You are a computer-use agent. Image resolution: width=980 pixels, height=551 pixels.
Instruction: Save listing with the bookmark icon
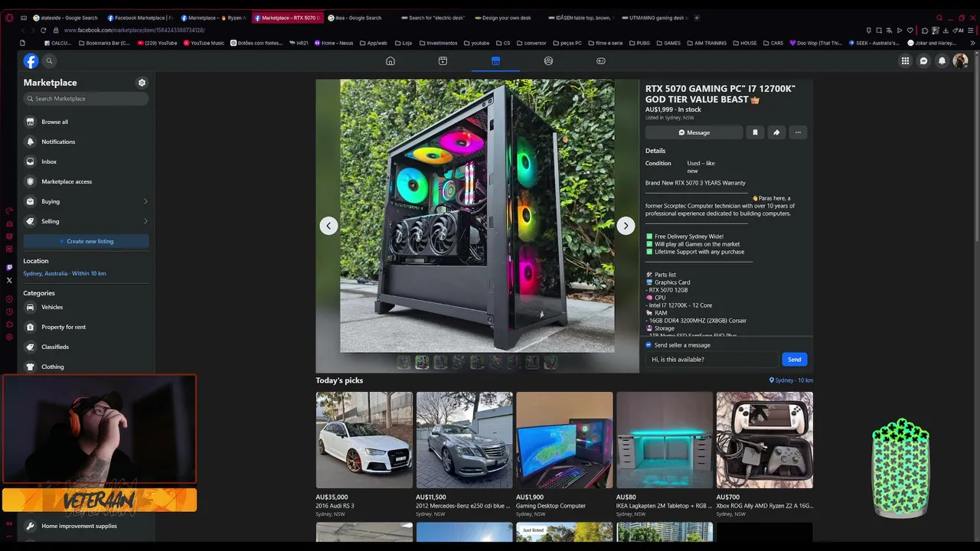click(755, 132)
